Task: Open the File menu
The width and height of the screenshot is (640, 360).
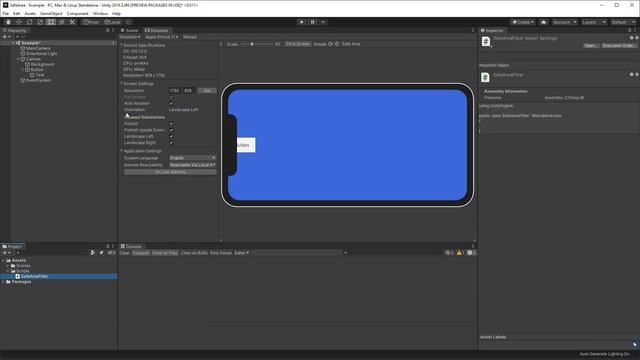Action: (x=6, y=13)
